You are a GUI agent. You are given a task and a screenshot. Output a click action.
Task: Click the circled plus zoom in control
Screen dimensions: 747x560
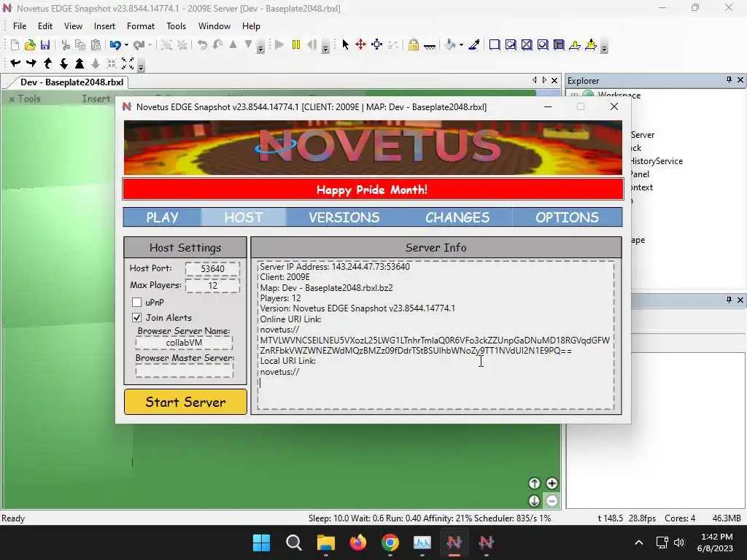(551, 483)
